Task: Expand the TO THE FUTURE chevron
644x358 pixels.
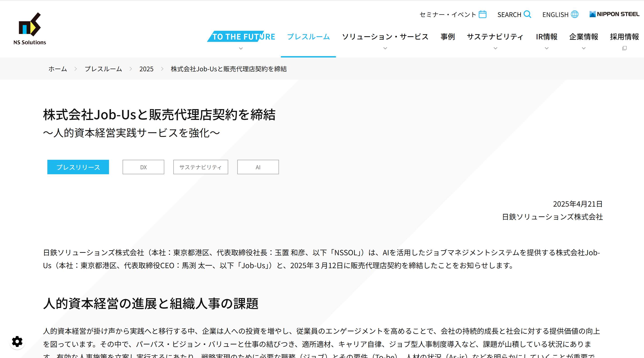Action: click(x=241, y=48)
